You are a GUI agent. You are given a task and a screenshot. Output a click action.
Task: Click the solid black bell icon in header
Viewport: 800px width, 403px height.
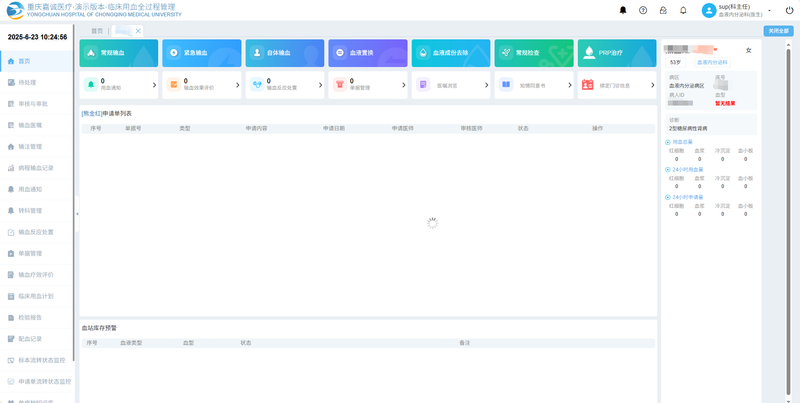(x=623, y=10)
